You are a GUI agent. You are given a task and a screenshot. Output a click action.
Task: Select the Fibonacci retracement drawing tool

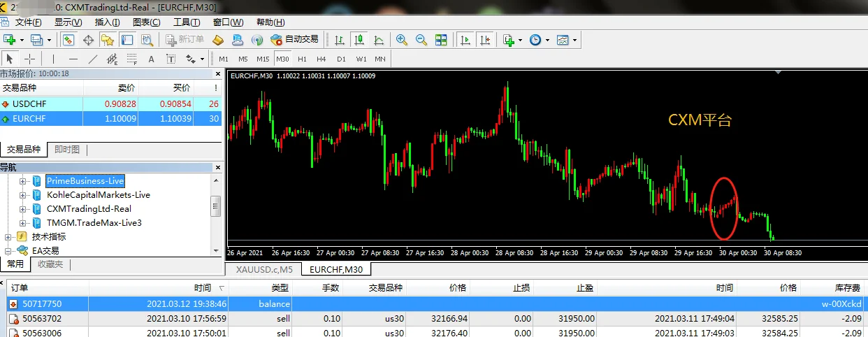(x=131, y=59)
